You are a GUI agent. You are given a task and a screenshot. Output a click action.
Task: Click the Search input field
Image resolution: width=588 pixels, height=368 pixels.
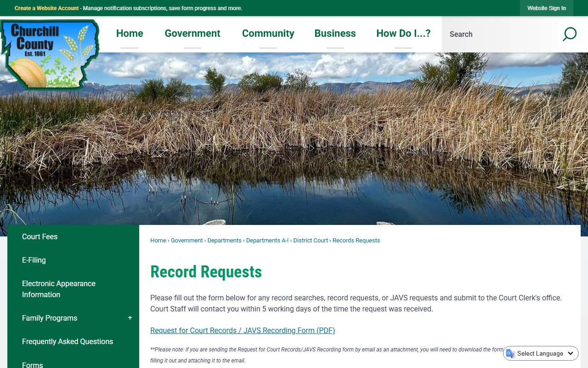tap(501, 34)
